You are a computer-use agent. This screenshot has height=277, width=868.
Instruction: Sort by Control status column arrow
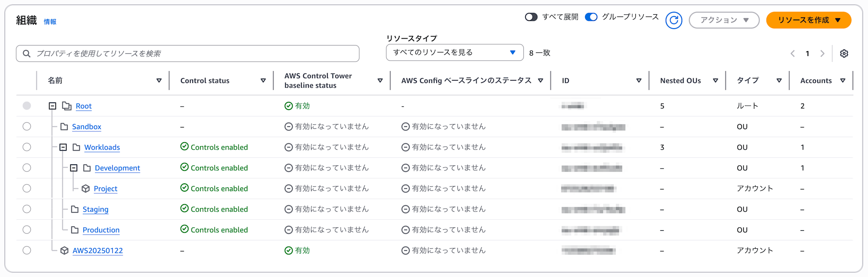tap(263, 81)
